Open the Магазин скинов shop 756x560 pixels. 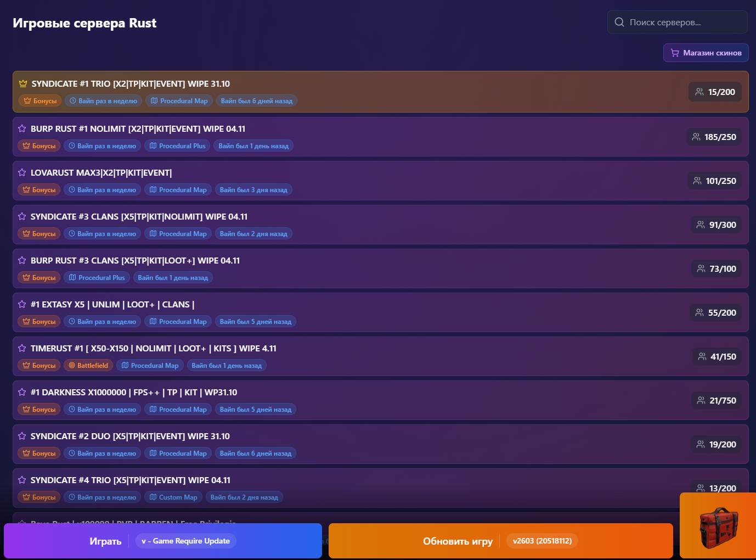706,53
